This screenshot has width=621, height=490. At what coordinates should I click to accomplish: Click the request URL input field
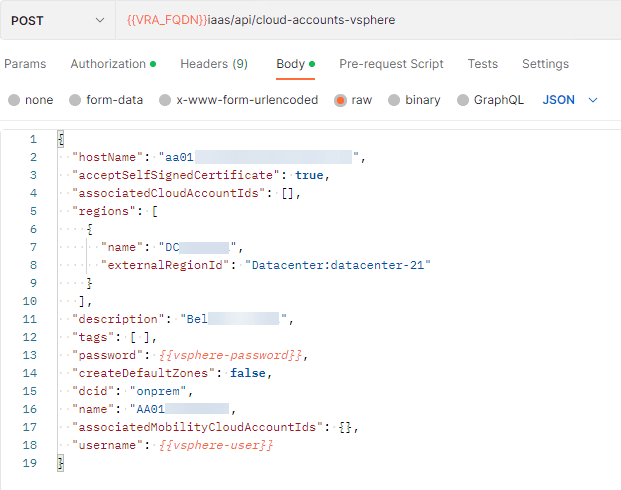pos(400,21)
